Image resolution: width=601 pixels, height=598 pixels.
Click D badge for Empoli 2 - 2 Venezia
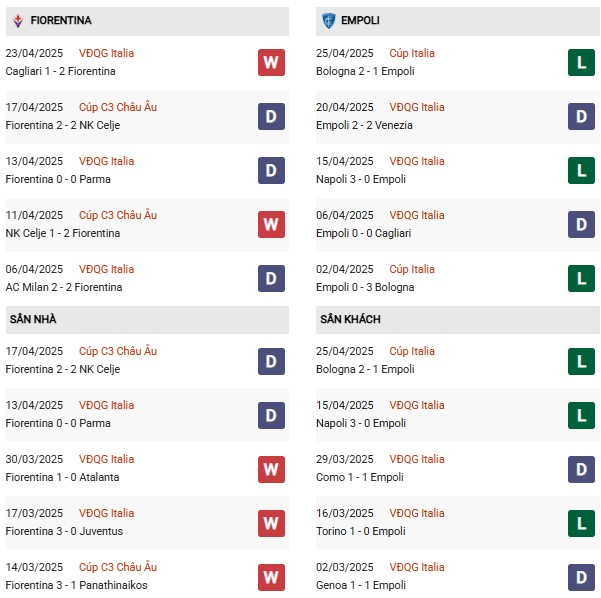pyautogui.click(x=582, y=116)
